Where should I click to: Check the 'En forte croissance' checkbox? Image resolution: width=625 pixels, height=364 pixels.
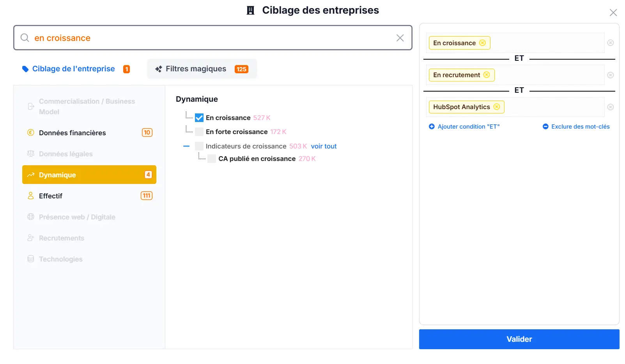[199, 132]
